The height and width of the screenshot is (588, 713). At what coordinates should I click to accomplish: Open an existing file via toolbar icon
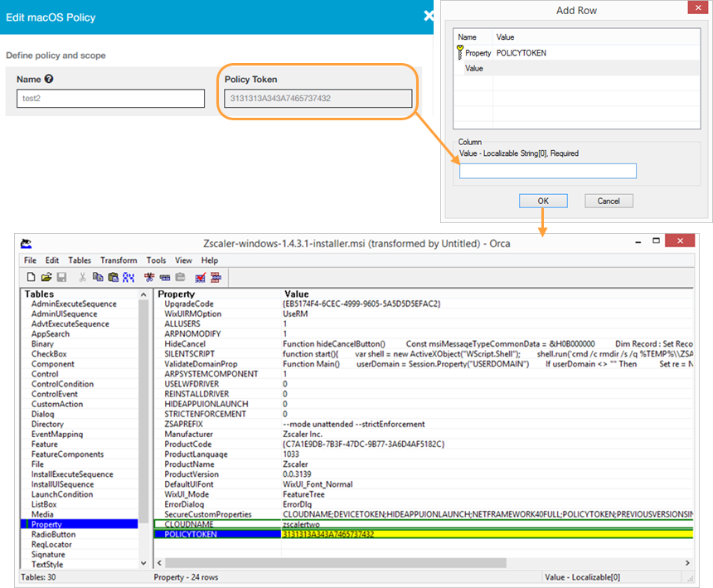coord(47,277)
